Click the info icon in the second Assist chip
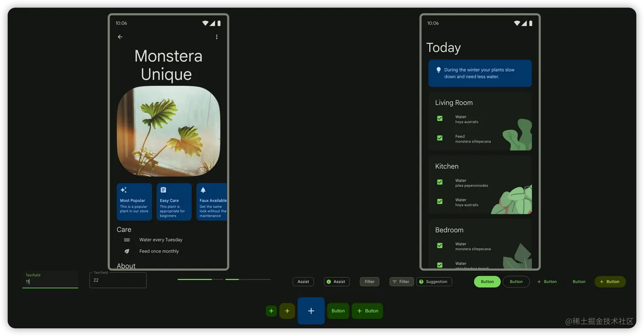 [x=329, y=282]
